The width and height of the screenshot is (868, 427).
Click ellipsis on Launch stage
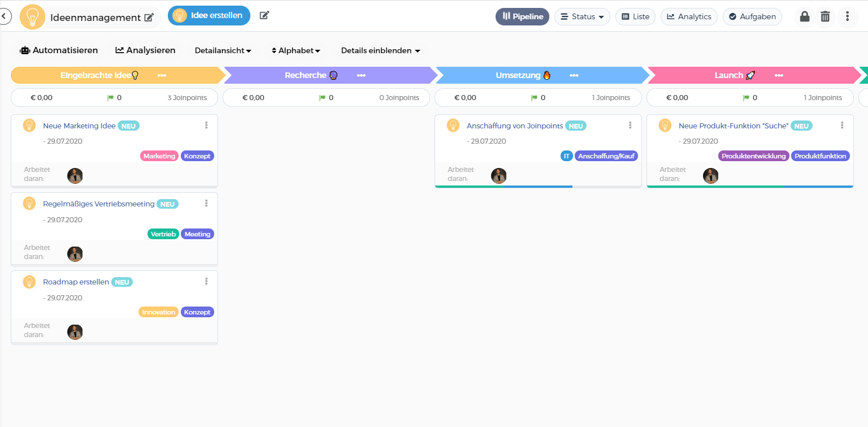coord(779,75)
